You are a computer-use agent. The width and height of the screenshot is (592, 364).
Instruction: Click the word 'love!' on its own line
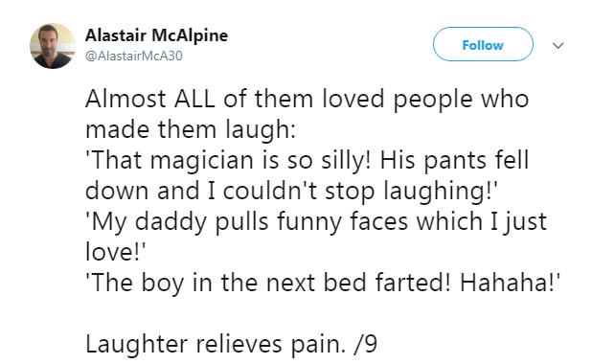(x=115, y=252)
